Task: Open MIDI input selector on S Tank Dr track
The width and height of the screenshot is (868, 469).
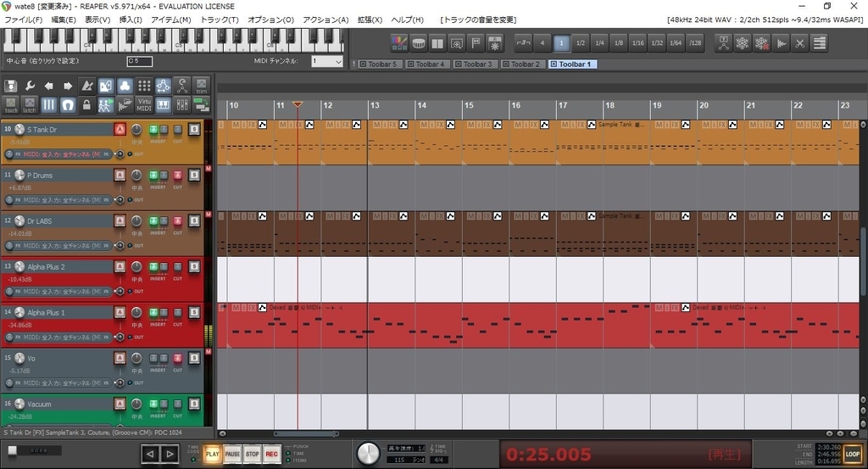Action: [x=62, y=154]
